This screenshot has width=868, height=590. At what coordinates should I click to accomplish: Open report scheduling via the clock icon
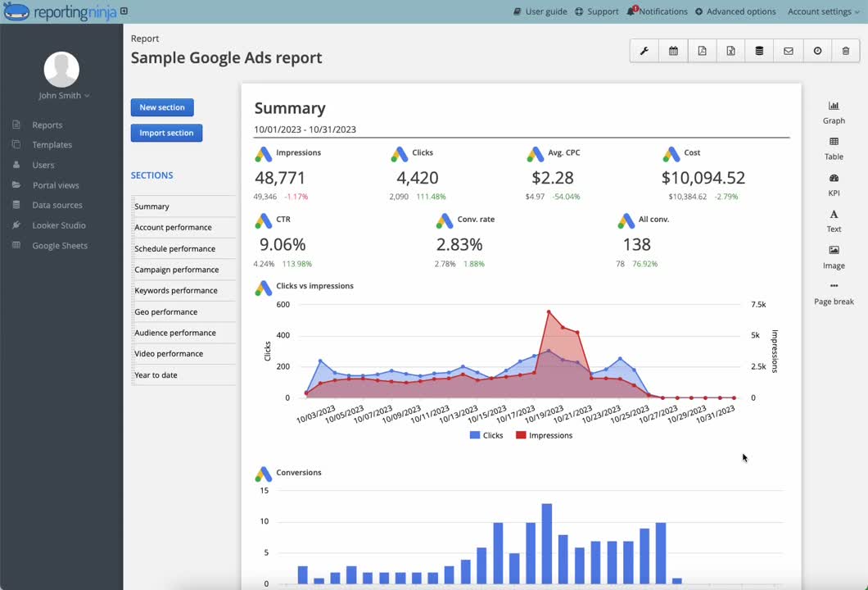point(817,51)
